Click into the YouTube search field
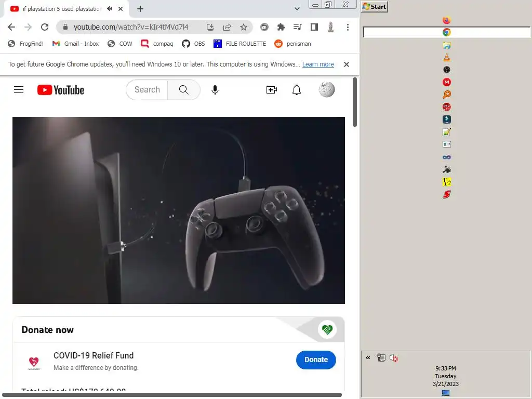The width and height of the screenshot is (532, 399). click(x=147, y=90)
